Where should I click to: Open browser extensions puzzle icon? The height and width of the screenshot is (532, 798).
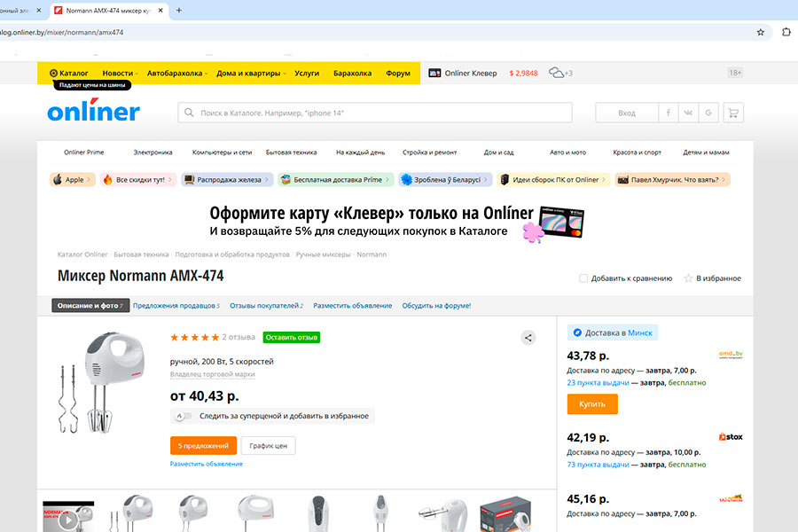786,32
